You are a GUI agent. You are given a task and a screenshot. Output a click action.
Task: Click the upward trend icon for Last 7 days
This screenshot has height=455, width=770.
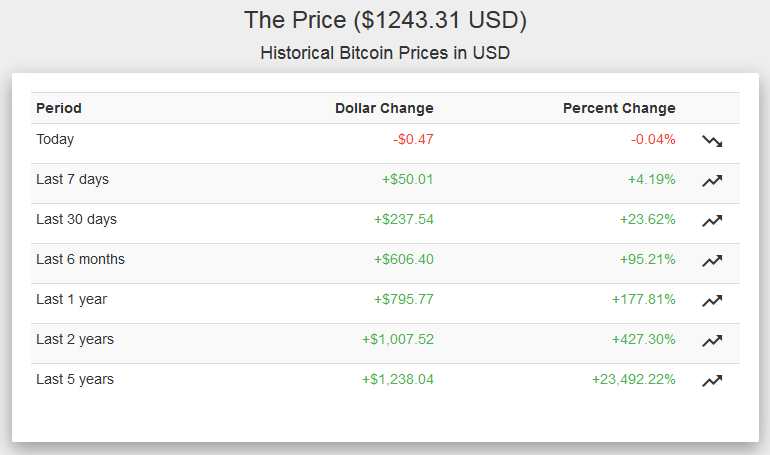point(712,181)
